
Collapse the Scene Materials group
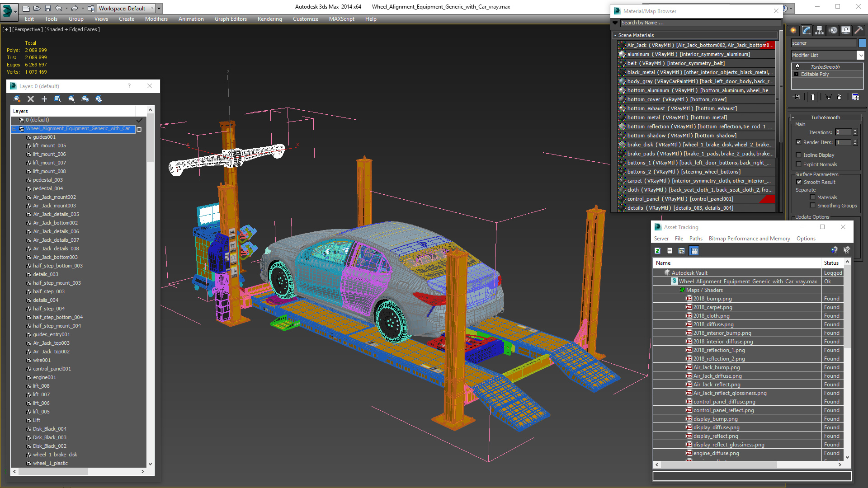615,35
